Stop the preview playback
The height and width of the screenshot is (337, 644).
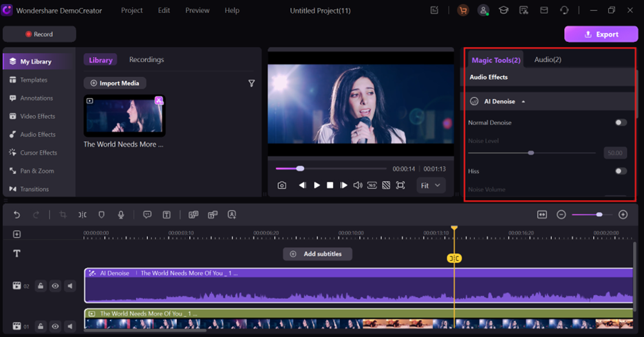click(x=330, y=185)
